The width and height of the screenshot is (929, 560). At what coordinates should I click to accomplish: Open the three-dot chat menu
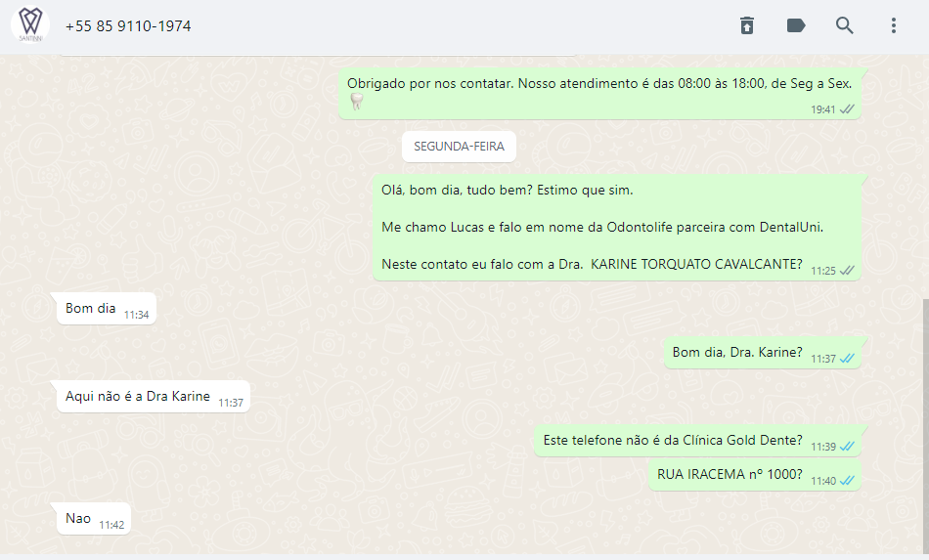(x=894, y=25)
